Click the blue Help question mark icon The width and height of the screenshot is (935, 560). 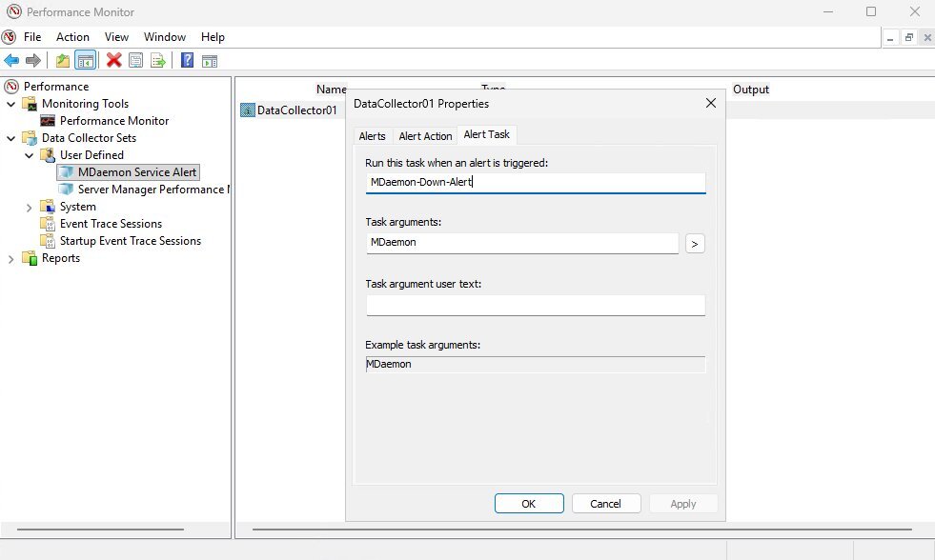[x=187, y=60]
